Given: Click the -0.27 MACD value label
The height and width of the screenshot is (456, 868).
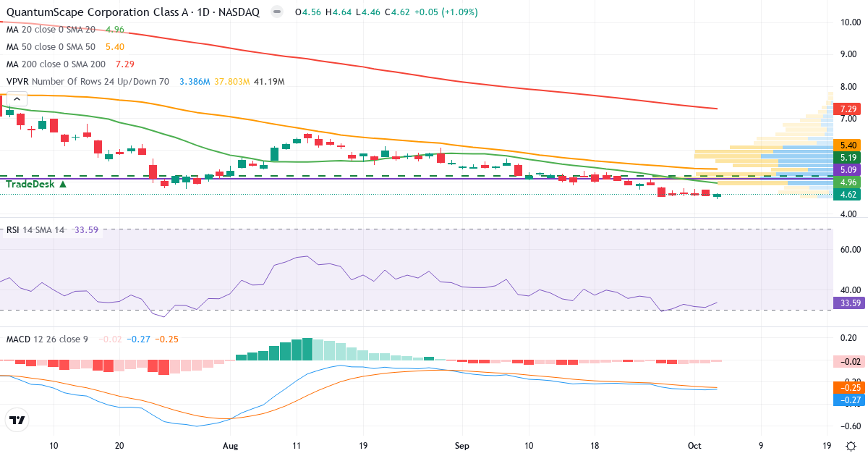Looking at the screenshot, I should pyautogui.click(x=848, y=400).
